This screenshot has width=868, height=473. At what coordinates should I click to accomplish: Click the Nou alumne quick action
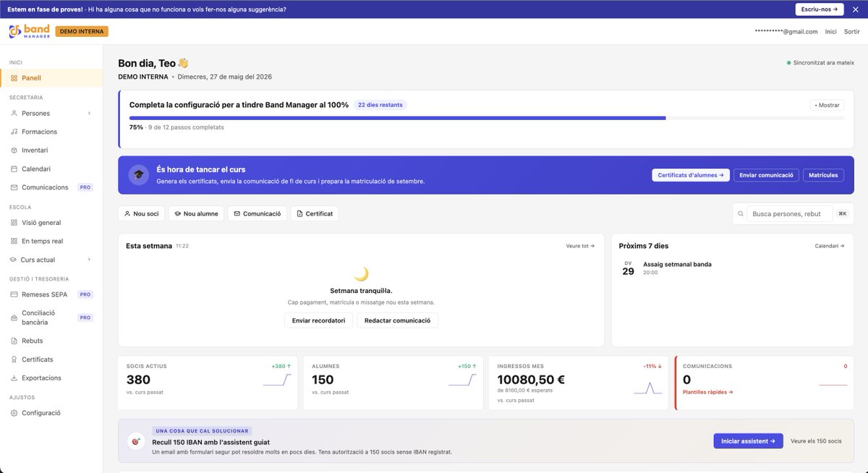click(x=196, y=214)
